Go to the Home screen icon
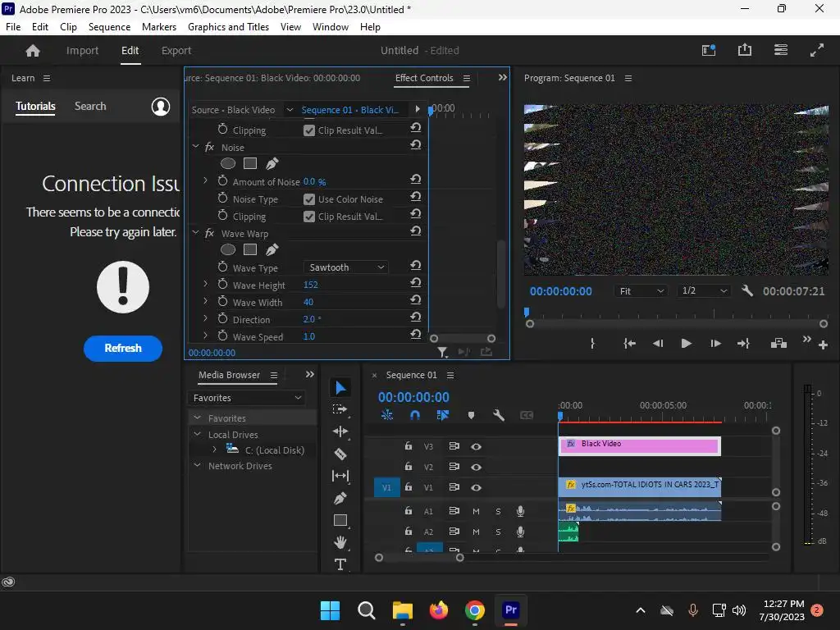This screenshot has width=840, height=630. pyautogui.click(x=33, y=50)
